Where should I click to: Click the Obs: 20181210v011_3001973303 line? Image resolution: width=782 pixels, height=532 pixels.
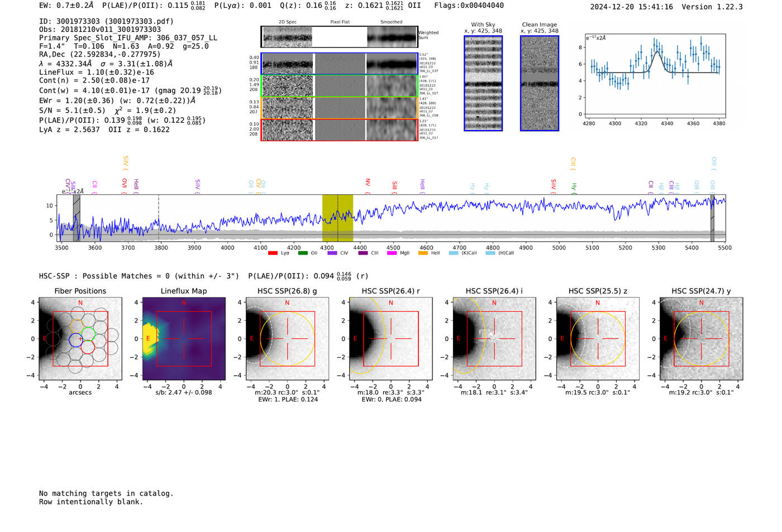tap(100, 30)
